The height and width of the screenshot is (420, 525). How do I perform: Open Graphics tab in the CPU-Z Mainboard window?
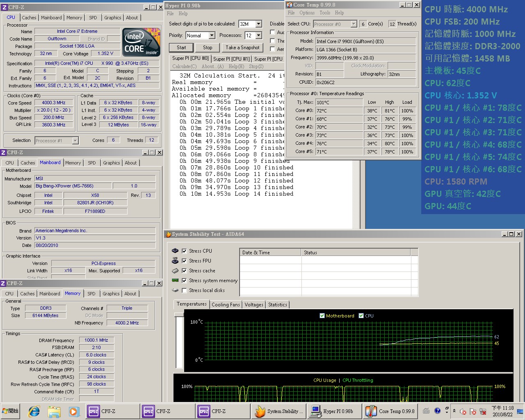click(112, 163)
